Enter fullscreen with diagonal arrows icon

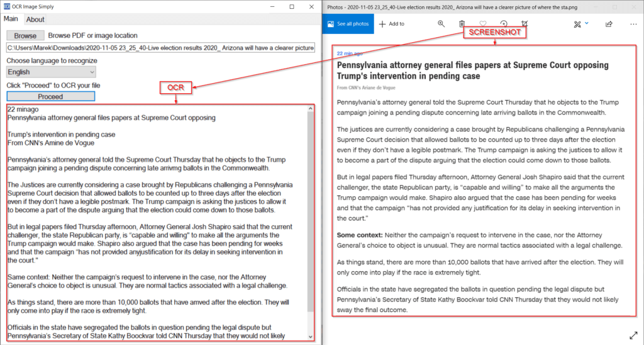(x=633, y=335)
